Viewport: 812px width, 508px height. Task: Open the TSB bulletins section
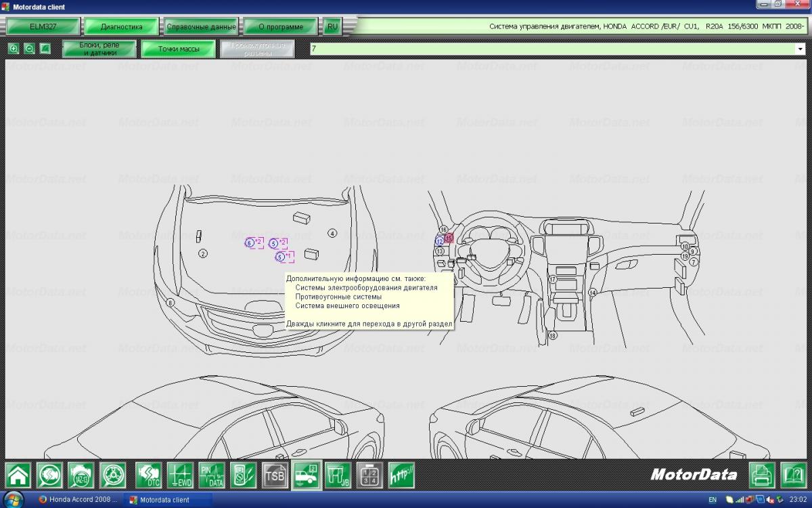[275, 475]
